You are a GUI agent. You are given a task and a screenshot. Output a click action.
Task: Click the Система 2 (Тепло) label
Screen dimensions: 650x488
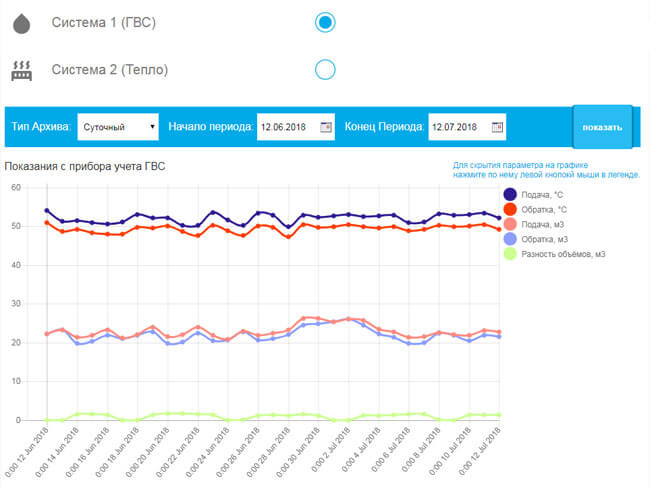tap(110, 70)
